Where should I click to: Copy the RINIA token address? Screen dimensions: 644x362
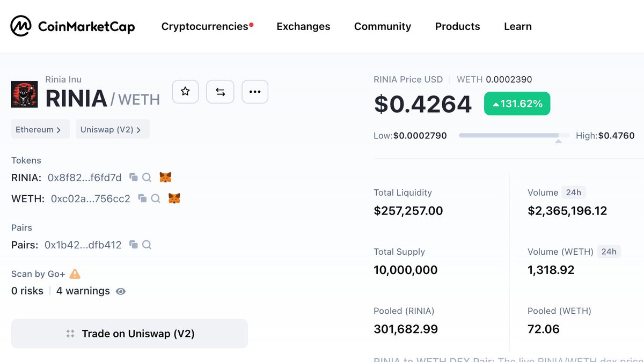pyautogui.click(x=134, y=178)
